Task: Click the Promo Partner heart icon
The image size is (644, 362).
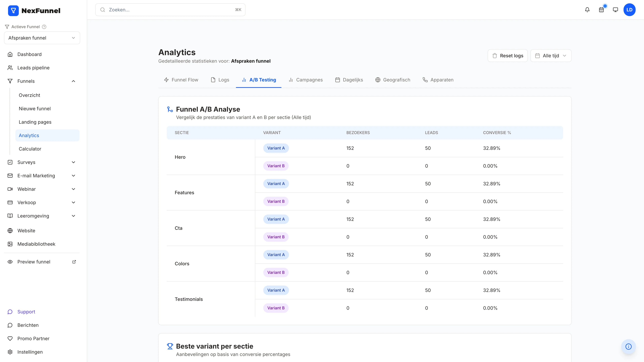Action: pos(10,339)
